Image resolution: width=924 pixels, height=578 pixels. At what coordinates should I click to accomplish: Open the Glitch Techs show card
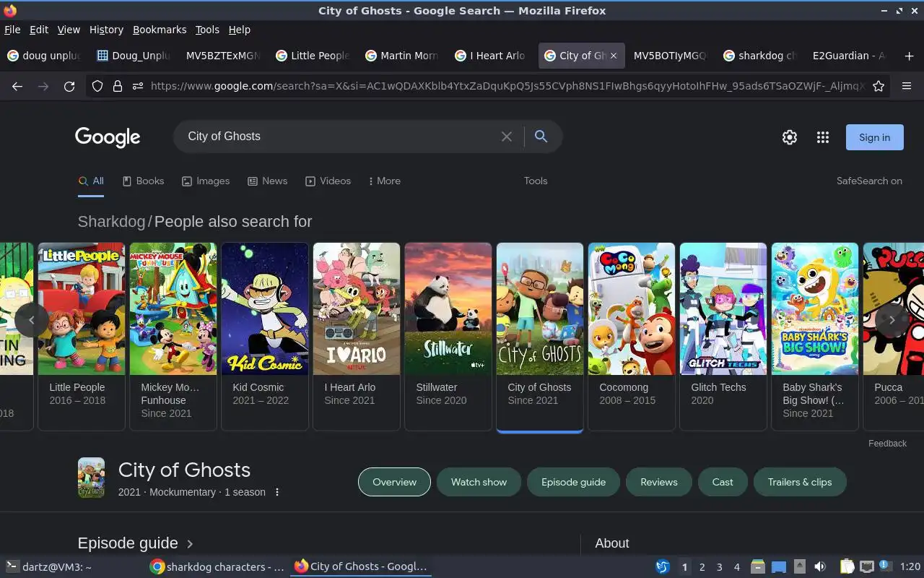723,337
